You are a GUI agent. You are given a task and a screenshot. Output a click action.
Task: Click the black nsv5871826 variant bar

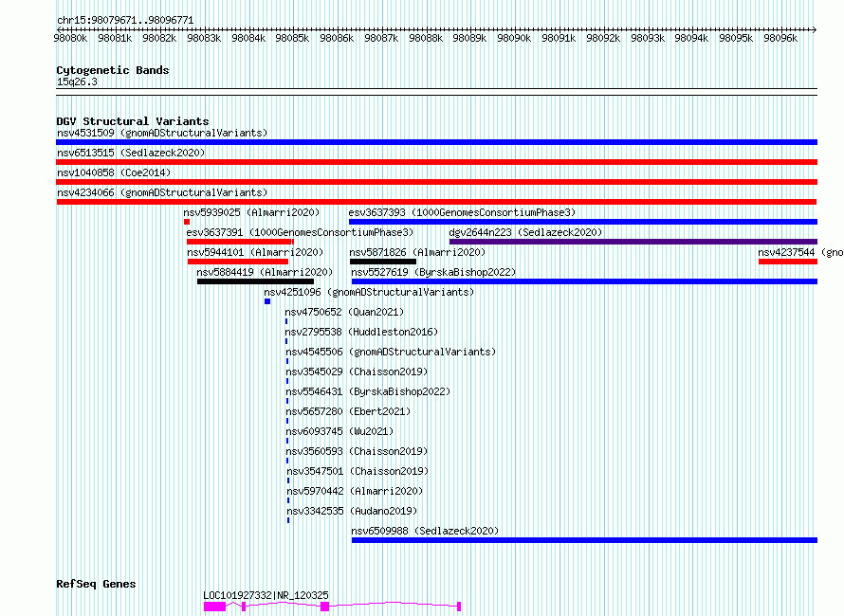(x=383, y=262)
